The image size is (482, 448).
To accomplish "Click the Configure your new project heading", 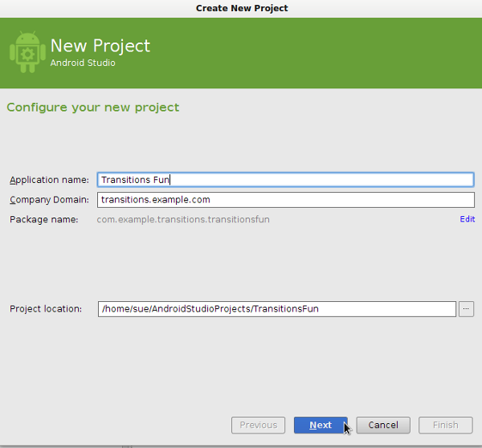I will point(93,108).
